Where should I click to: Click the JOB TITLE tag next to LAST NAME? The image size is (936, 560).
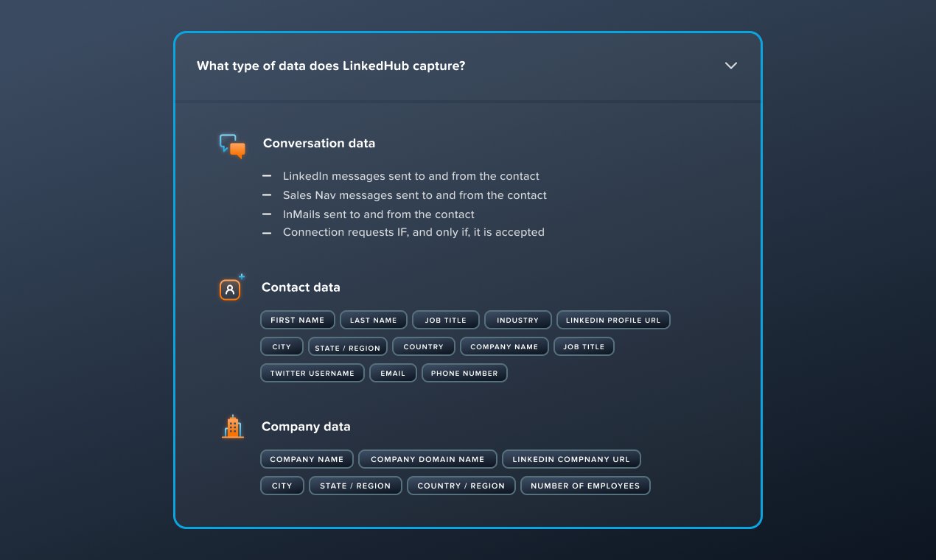(x=446, y=320)
